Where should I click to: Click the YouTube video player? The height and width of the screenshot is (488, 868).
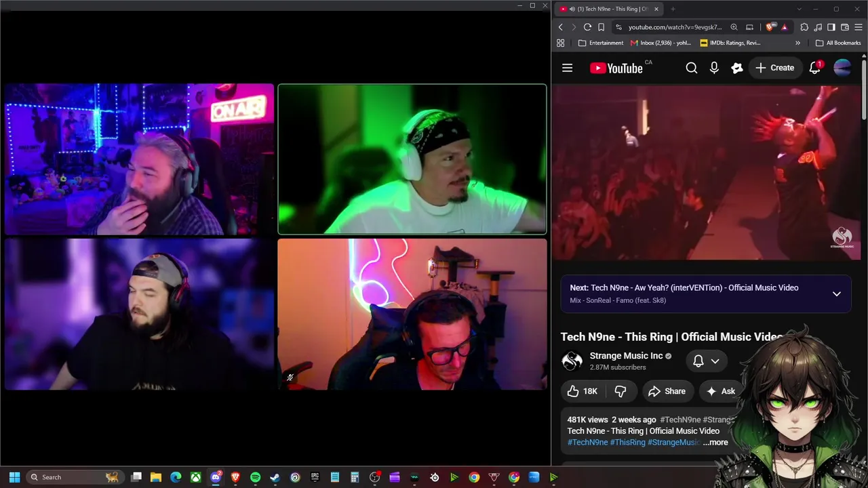(706, 172)
